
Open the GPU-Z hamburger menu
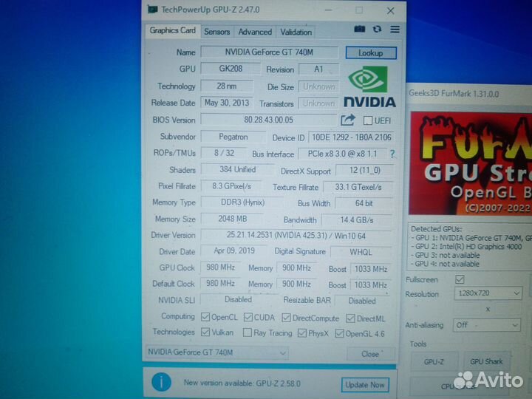395,30
